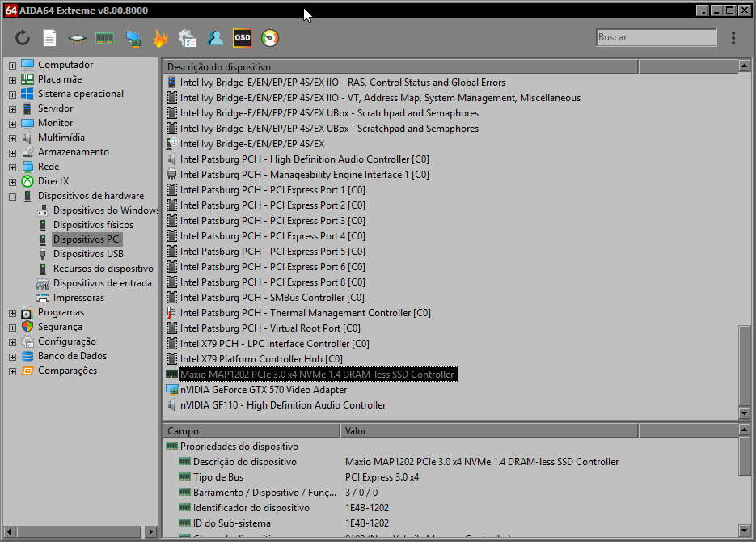756x542 pixels.
Task: Select Segurança in the sidebar
Action: pyautogui.click(x=60, y=327)
